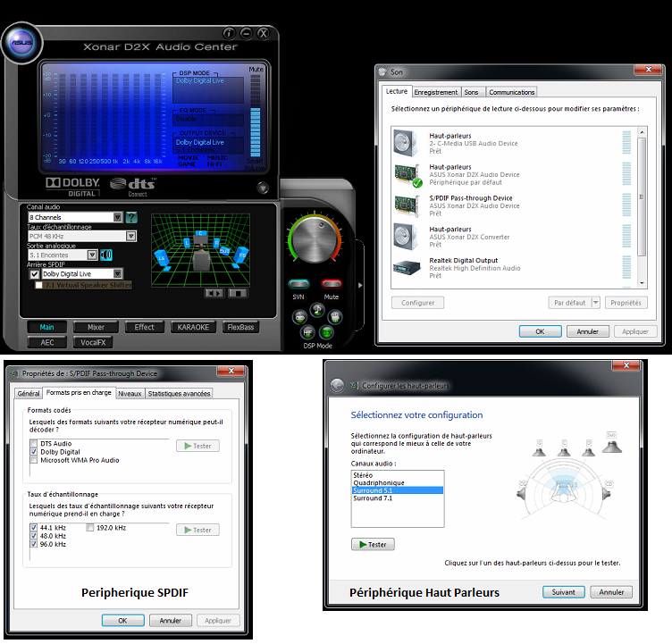Select the HF Hi-Fi DSP mode icon
This screenshot has height=644, width=672.
[x=307, y=332]
